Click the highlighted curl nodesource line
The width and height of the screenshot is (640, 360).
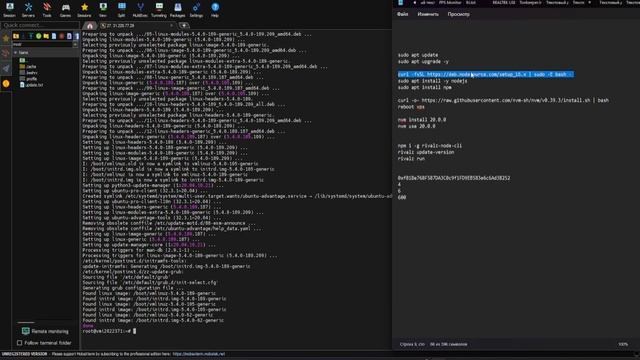click(486, 74)
